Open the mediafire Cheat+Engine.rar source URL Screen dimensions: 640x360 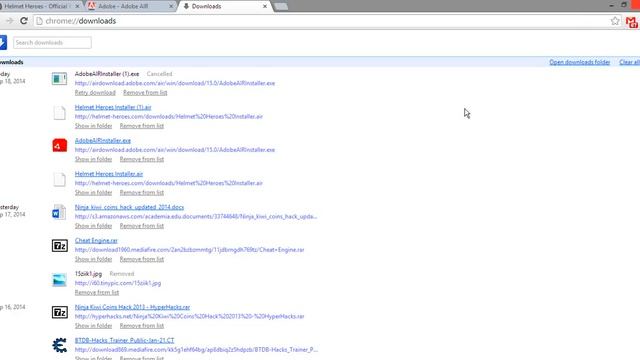[189, 250]
